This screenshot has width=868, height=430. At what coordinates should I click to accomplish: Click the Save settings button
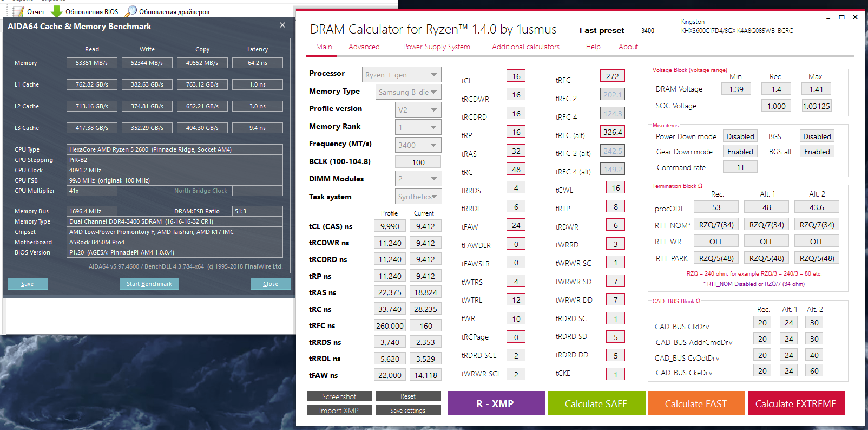(408, 411)
